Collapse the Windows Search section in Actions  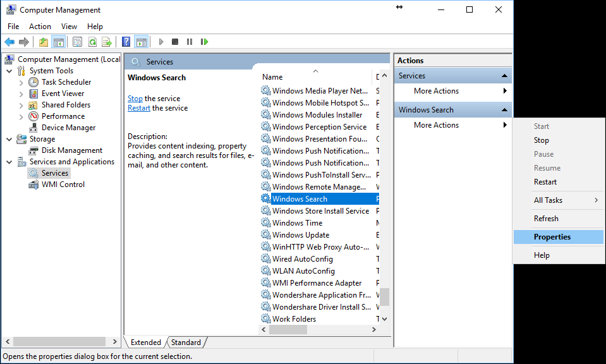click(504, 110)
